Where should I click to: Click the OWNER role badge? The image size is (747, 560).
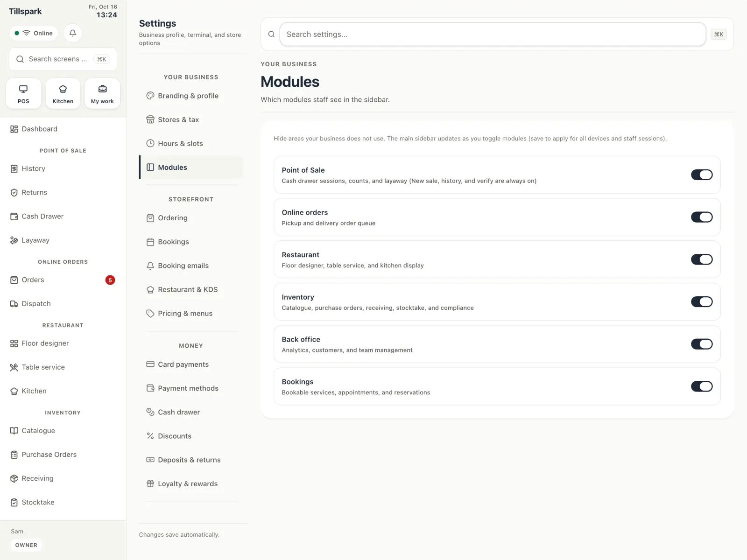26,545
